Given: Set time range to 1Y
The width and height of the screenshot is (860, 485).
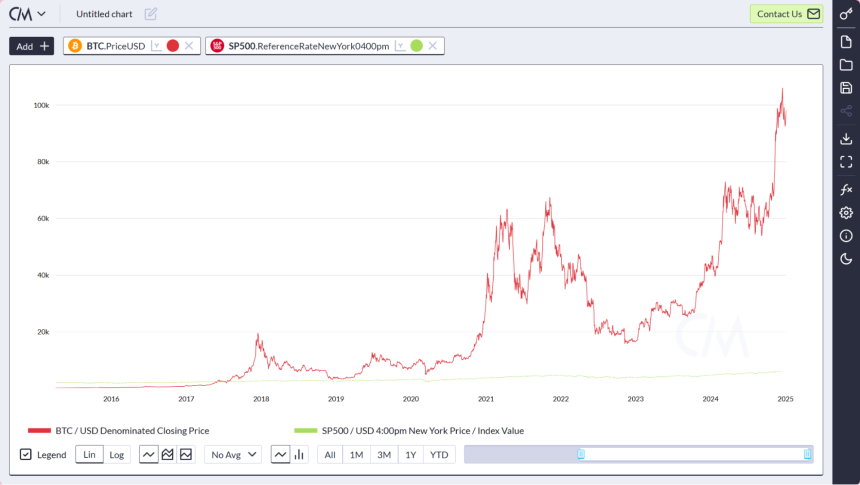Looking at the screenshot, I should 411,454.
